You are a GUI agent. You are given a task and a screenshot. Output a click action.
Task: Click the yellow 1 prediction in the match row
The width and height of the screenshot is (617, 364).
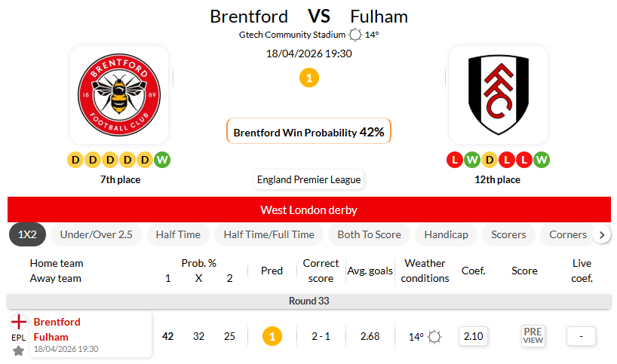click(272, 336)
